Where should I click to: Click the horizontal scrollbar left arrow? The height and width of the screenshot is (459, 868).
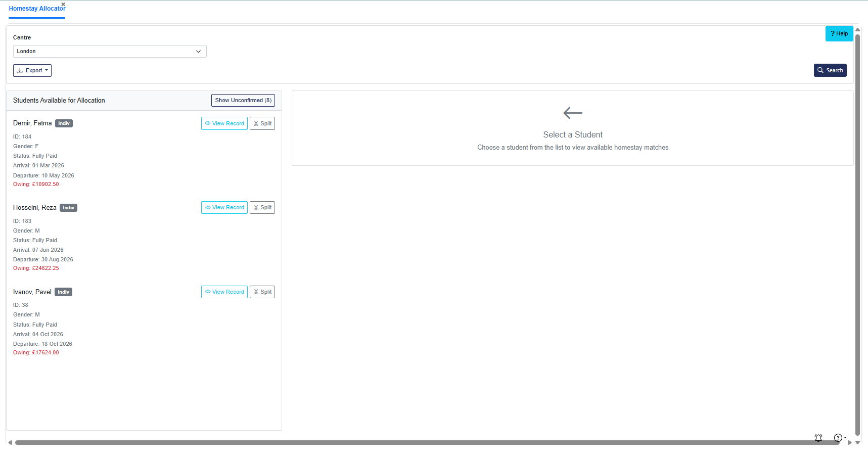coord(10,442)
